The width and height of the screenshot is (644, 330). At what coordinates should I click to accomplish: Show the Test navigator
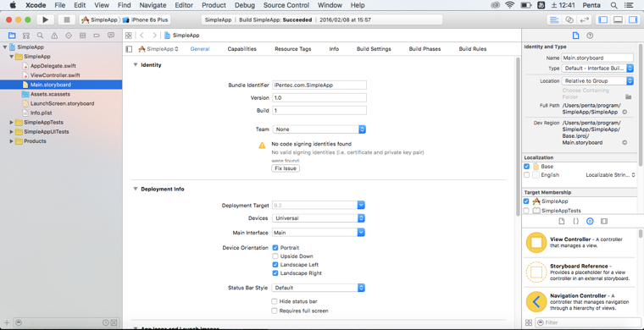click(69, 36)
